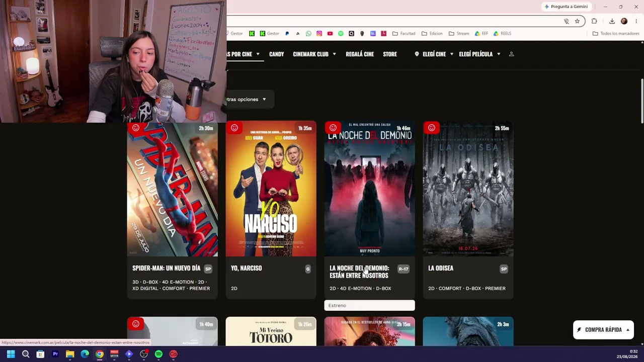The image size is (644, 362).
Task: Click the Estreno label under La Noche del Demonio
Action: click(x=369, y=306)
